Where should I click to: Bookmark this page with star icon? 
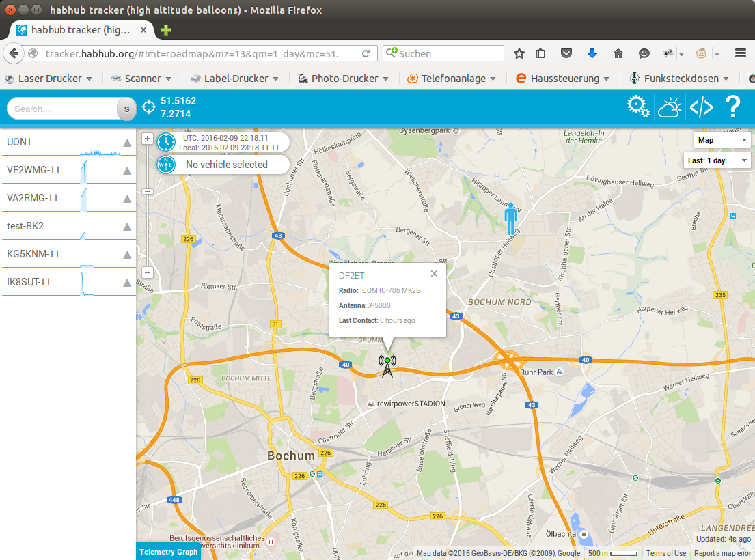[x=519, y=53]
